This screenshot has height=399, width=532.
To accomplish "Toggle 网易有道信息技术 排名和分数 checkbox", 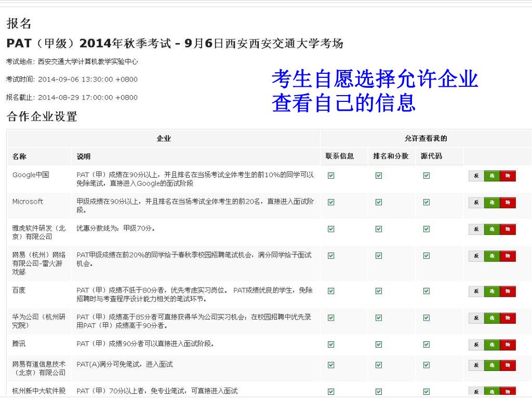I will click(x=379, y=365).
